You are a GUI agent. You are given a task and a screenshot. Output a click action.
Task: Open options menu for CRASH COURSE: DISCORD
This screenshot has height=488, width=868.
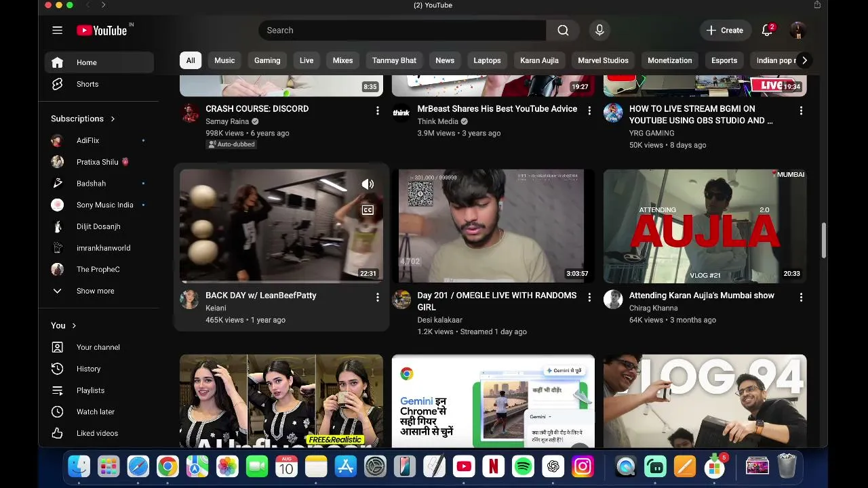point(378,110)
